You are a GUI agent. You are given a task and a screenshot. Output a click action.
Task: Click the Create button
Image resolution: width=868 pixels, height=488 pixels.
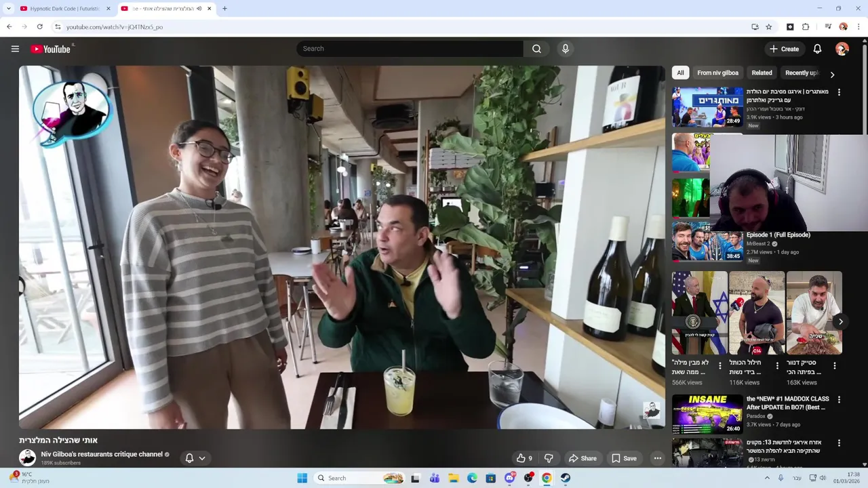(x=785, y=49)
